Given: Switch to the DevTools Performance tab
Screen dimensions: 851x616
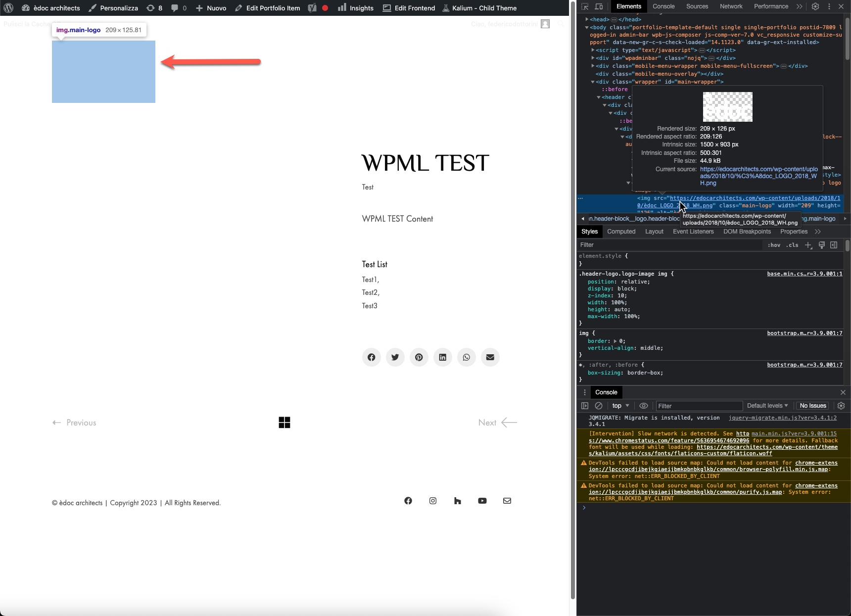Looking at the screenshot, I should 771,6.
